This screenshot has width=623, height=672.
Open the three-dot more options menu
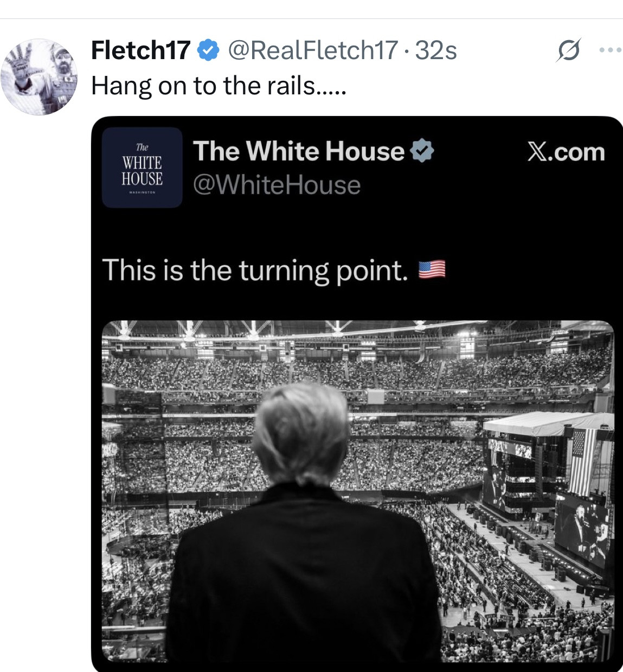click(610, 50)
